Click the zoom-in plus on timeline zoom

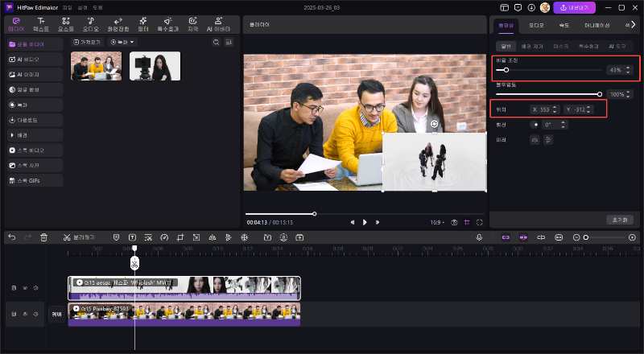pyautogui.click(x=632, y=237)
